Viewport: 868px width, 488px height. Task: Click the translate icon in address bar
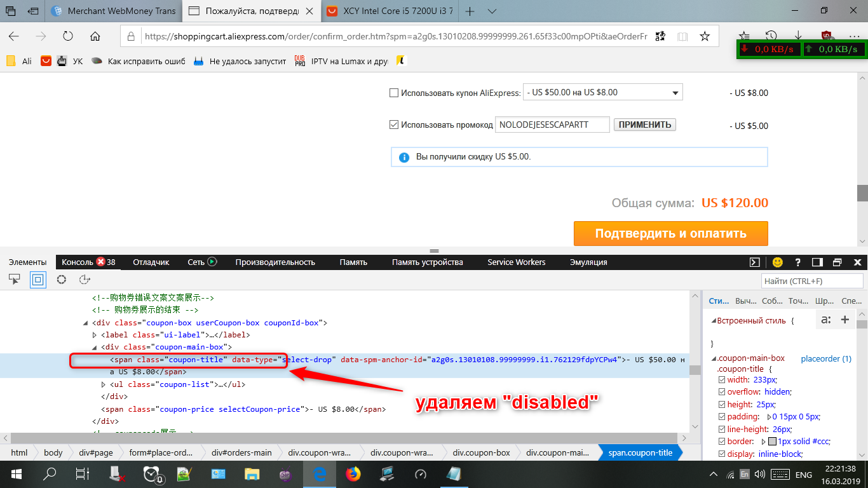[x=660, y=36]
